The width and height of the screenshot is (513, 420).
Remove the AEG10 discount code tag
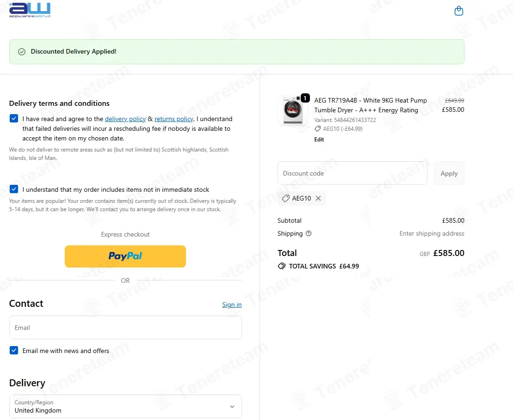[x=318, y=198]
